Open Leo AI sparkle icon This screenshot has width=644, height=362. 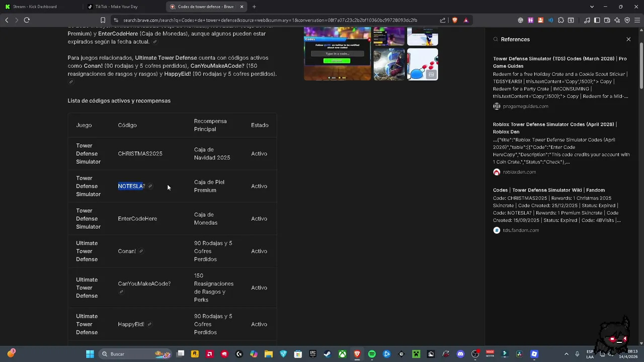pyautogui.click(x=617, y=20)
